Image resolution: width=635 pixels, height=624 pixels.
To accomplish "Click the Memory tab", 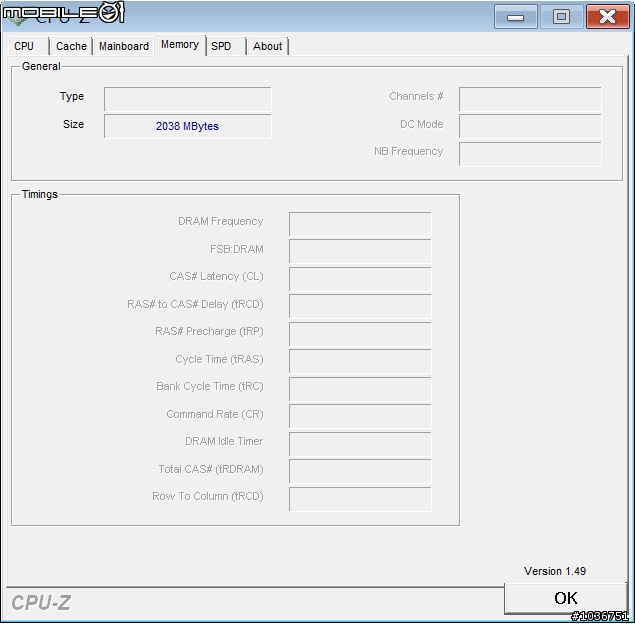I will (180, 45).
